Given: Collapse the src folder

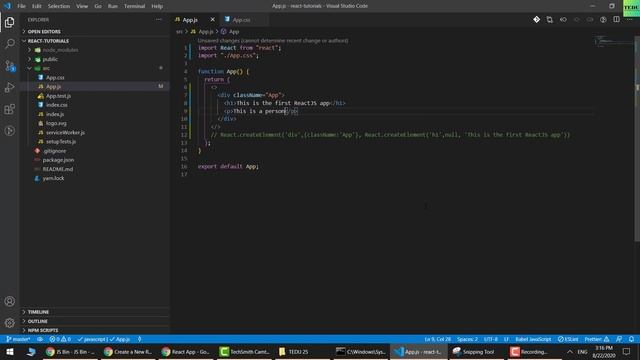Looking at the screenshot, I should click(x=95, y=68).
